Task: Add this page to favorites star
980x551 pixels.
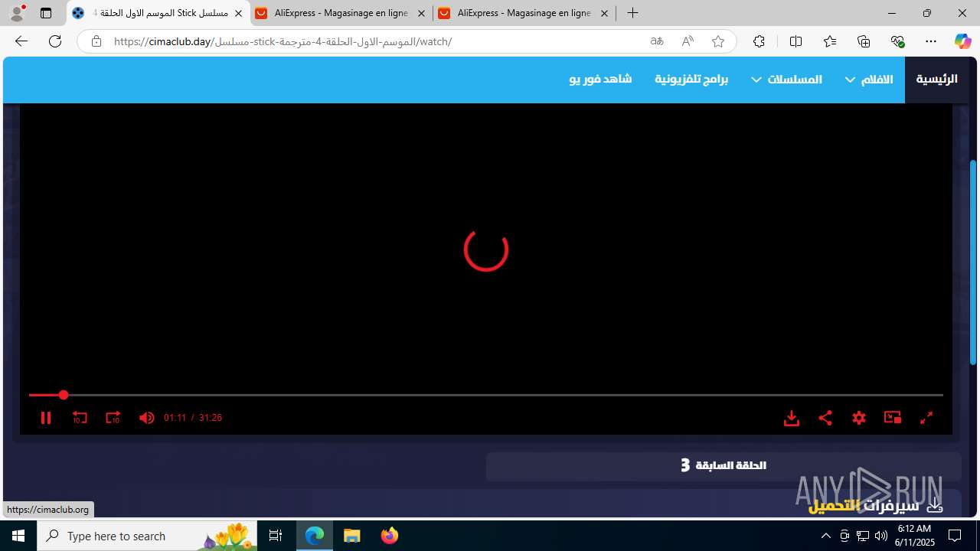Action: pos(718,41)
